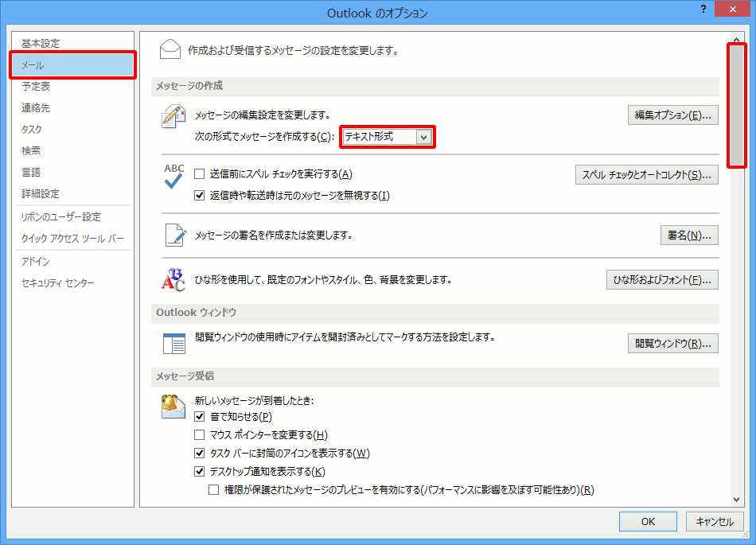Screen dimensions: 756x545
Task: Enable マウス ポインターを変更する checkbox
Action: 199,434
